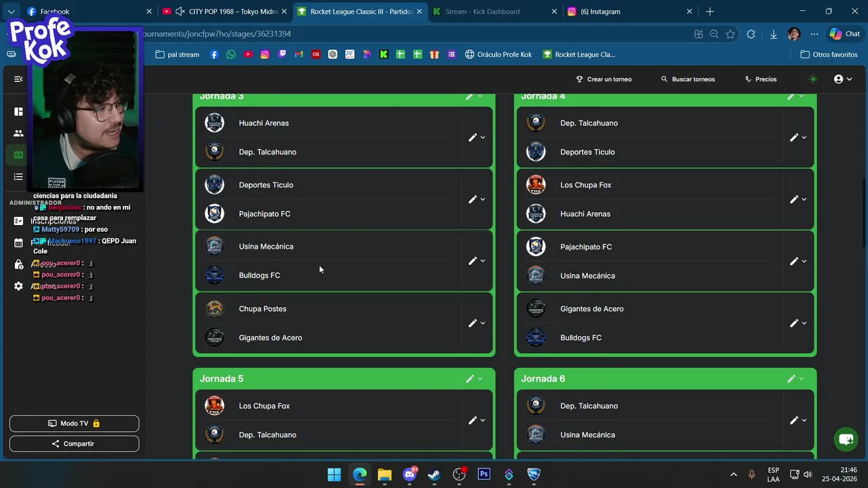Open the YouTube bookmark icon

(248, 54)
